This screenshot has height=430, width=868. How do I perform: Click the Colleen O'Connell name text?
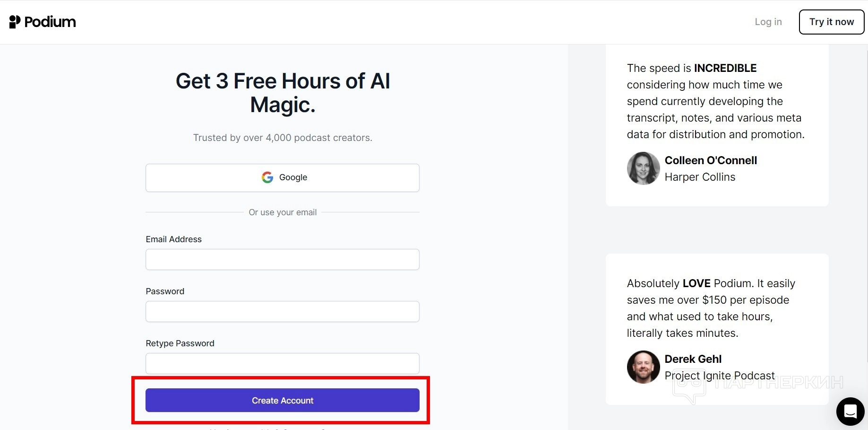click(710, 160)
